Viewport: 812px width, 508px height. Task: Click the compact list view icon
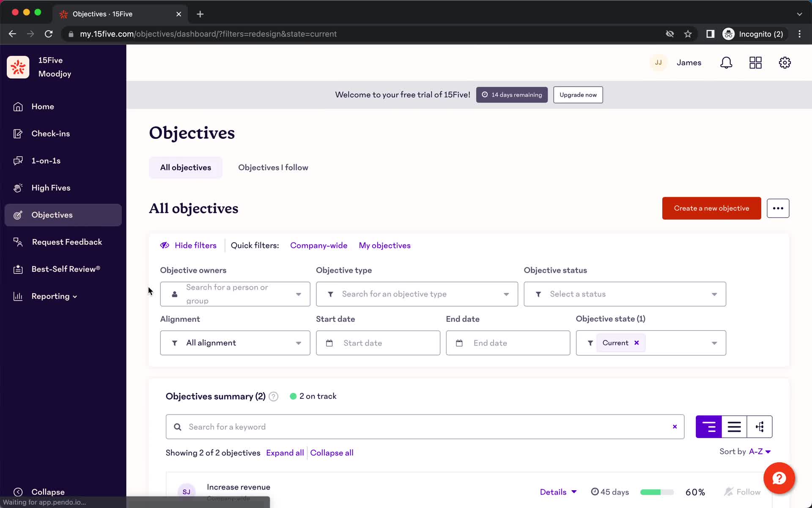(734, 427)
